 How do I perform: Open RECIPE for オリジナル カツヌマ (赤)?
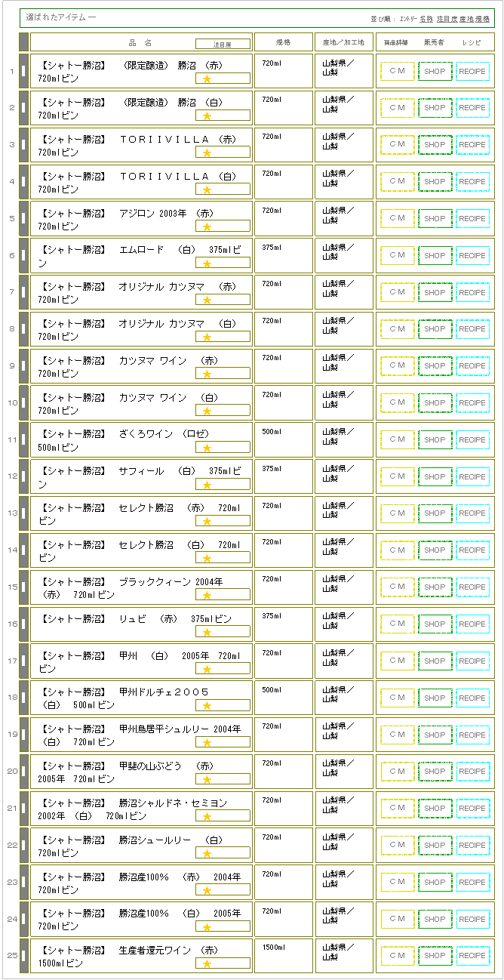(x=473, y=292)
